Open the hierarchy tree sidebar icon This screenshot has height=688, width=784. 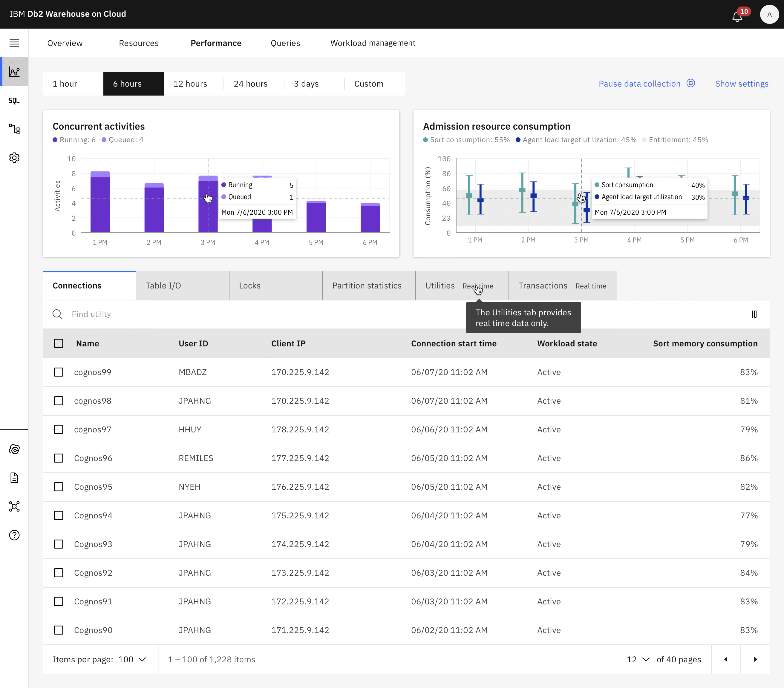pyautogui.click(x=14, y=129)
